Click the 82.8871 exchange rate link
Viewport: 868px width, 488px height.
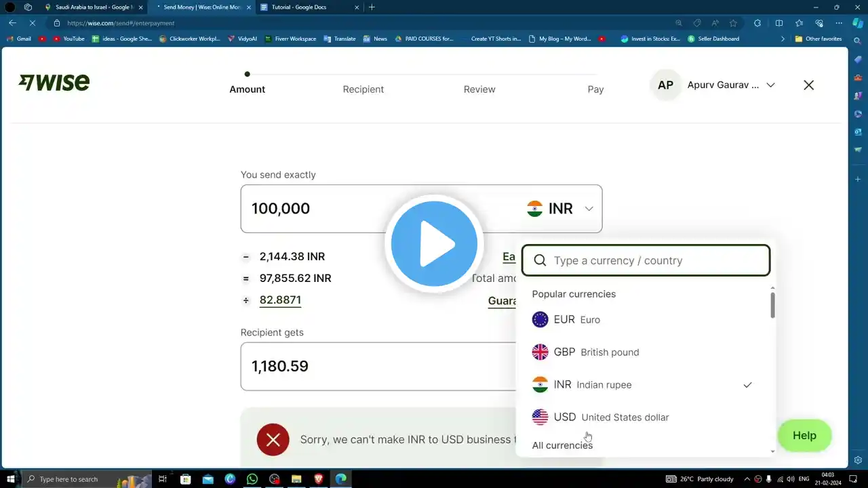click(280, 300)
